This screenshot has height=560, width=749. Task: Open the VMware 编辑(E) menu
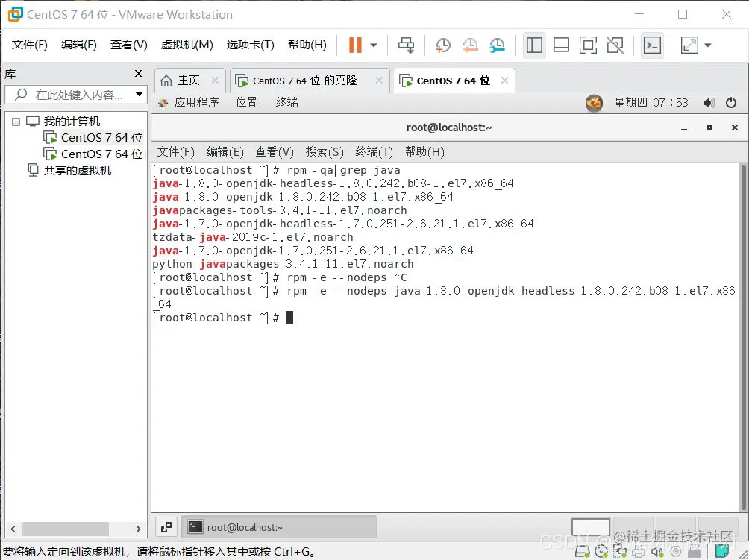click(79, 45)
